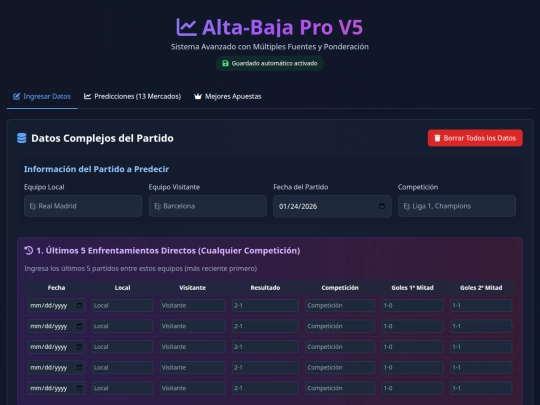
Task: Click the Goles 1ª Mitad column header
Action: click(413, 288)
